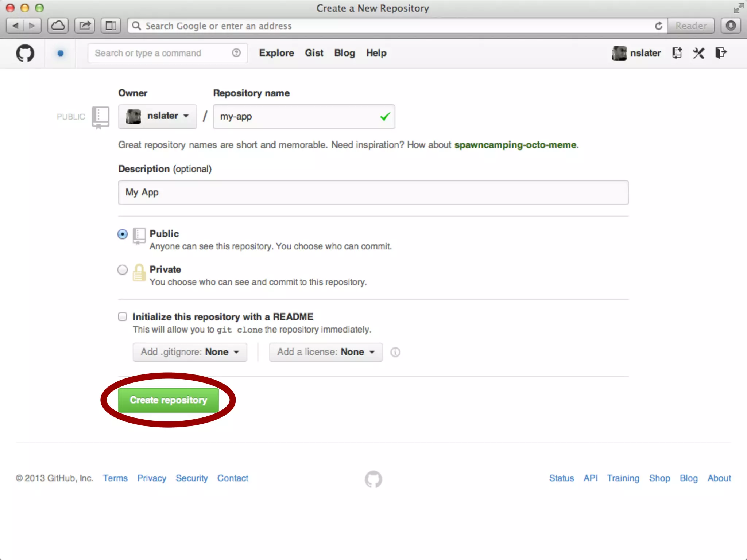Go to Gist in the top navigation
The width and height of the screenshot is (747, 560).
pos(314,53)
